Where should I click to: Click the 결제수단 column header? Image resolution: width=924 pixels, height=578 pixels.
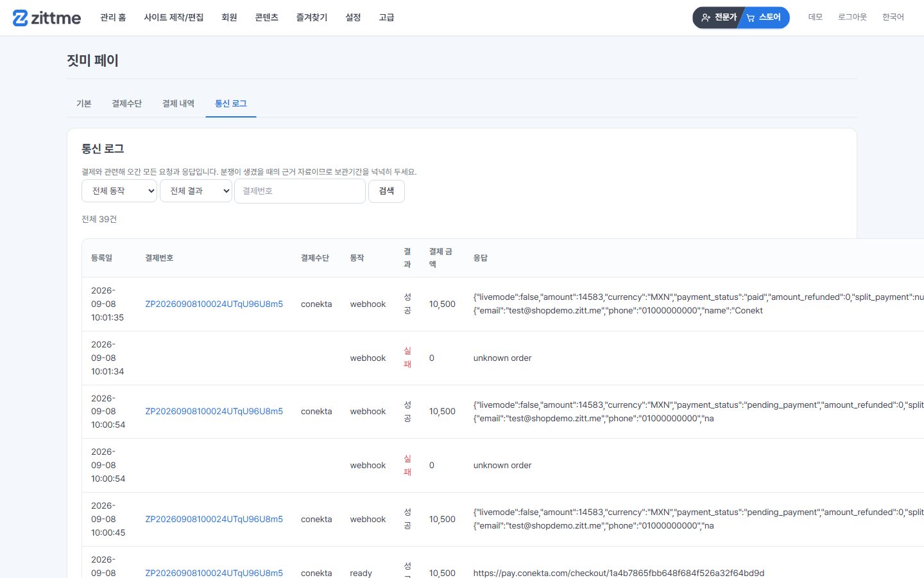(315, 258)
